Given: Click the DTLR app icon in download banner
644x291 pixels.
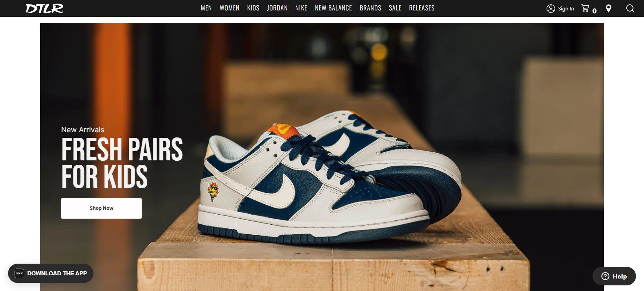Looking at the screenshot, I should [x=19, y=273].
